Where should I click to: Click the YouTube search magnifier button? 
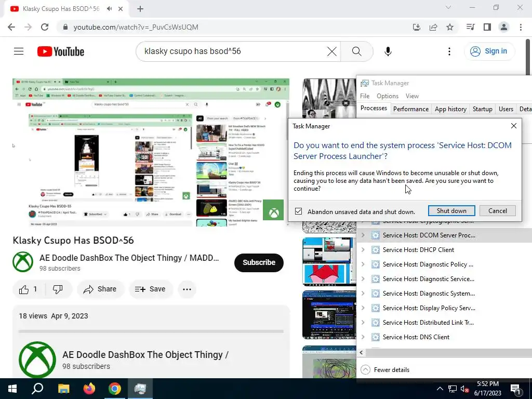click(356, 51)
